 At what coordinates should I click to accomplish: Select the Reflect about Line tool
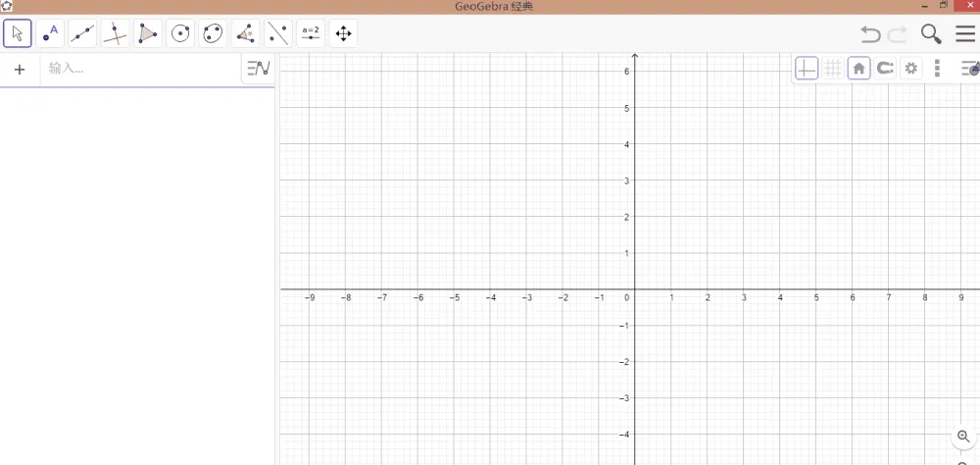[x=278, y=33]
